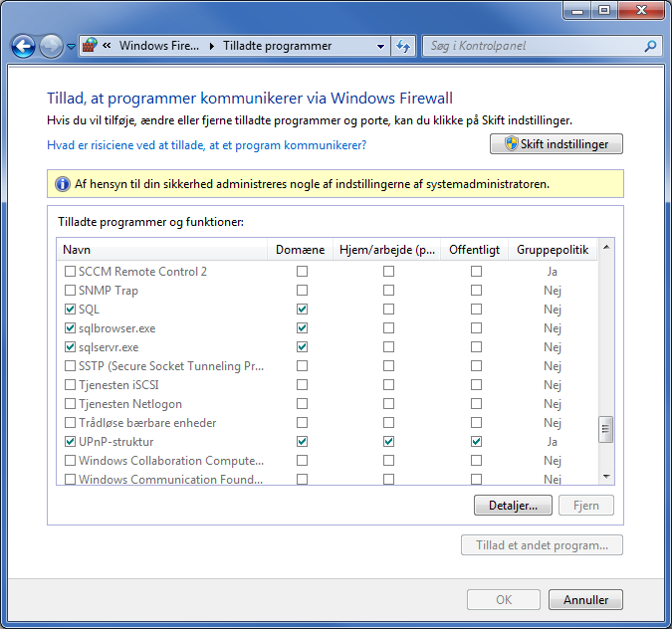The width and height of the screenshot is (672, 629).
Task: Sort by the 'Hjem/arbejde (p...' column header
Action: (x=387, y=250)
